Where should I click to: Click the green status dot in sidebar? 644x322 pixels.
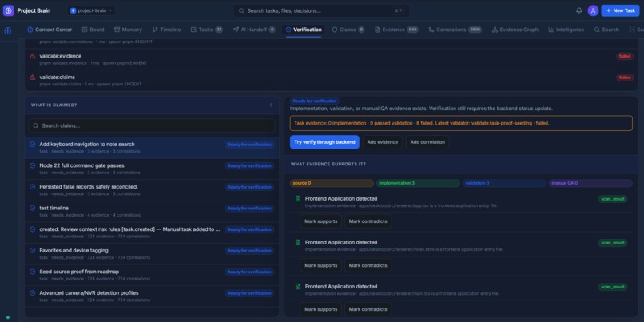tap(8, 317)
